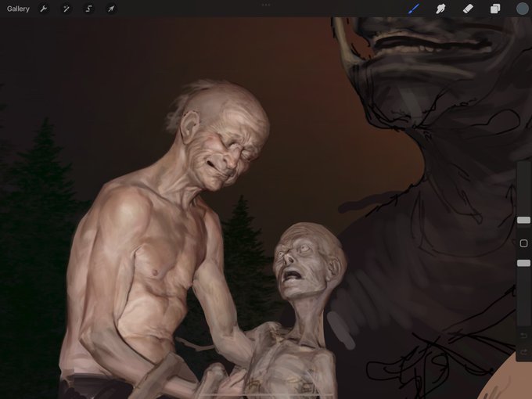Activate the Selection tool

coord(88,9)
